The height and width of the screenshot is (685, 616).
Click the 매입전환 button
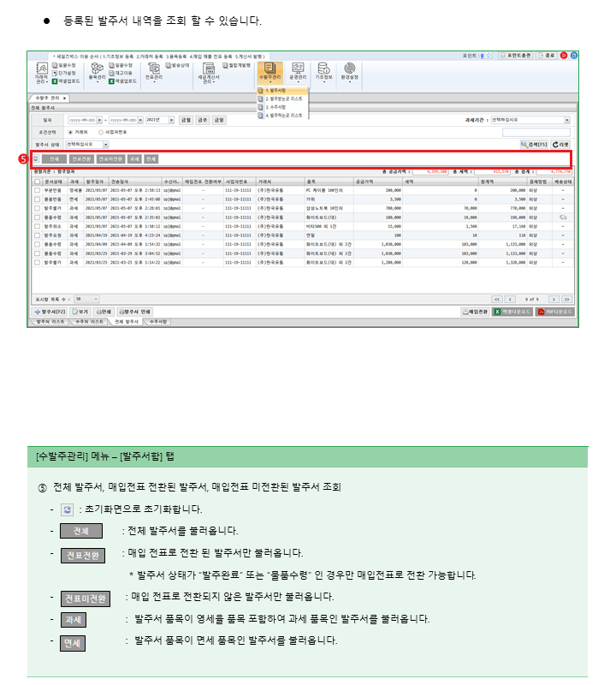point(475,312)
